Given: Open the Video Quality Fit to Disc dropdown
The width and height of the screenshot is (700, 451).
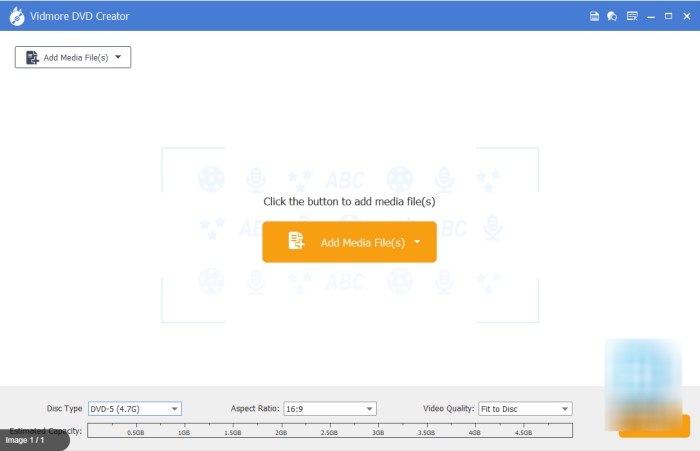Looking at the screenshot, I should tap(524, 409).
